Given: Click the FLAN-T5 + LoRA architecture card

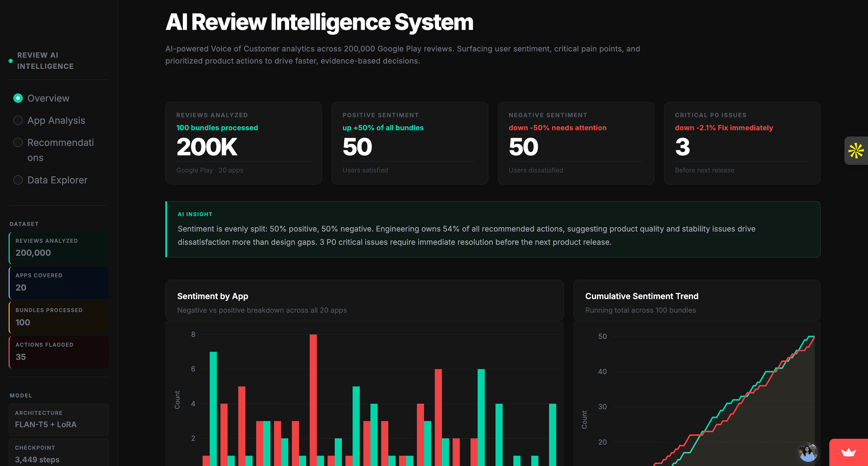Looking at the screenshot, I should click(59, 420).
